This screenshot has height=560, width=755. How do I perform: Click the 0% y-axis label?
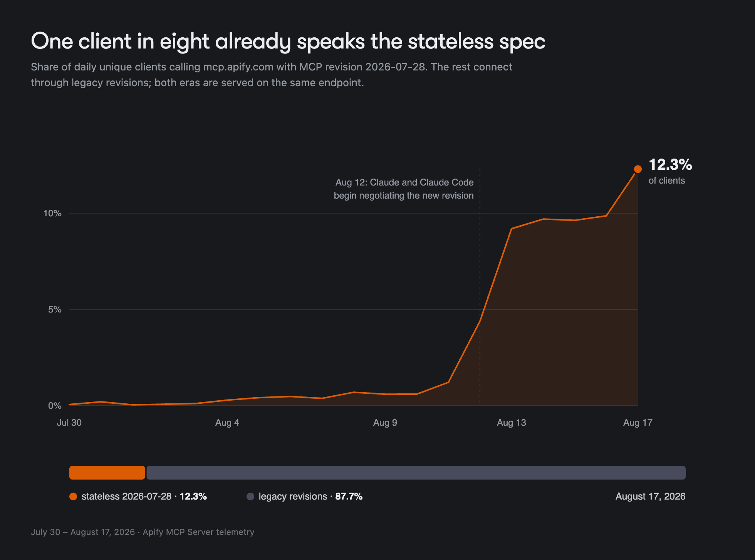(x=55, y=406)
